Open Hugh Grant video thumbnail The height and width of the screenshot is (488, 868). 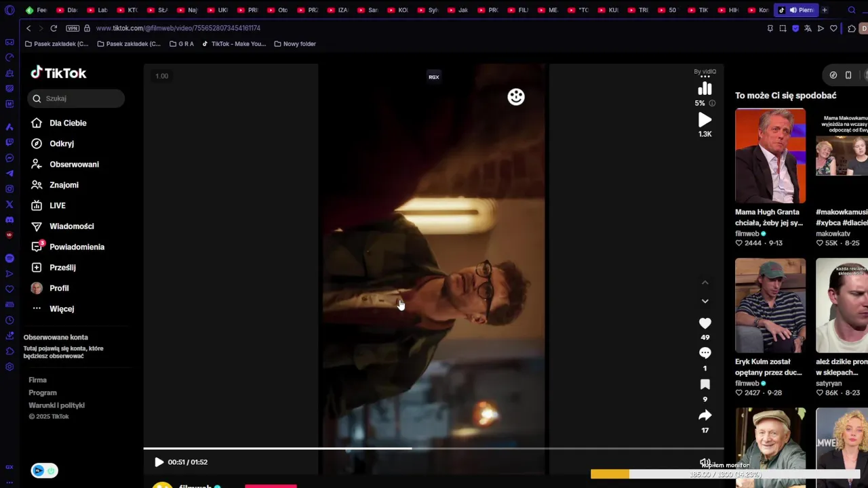click(770, 156)
